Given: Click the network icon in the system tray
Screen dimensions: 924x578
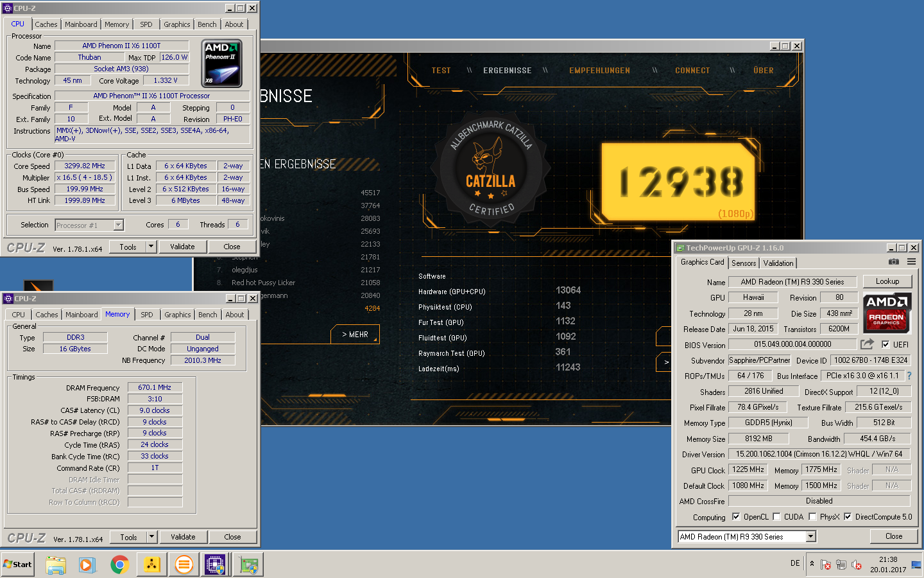Looking at the screenshot, I should [x=841, y=565].
